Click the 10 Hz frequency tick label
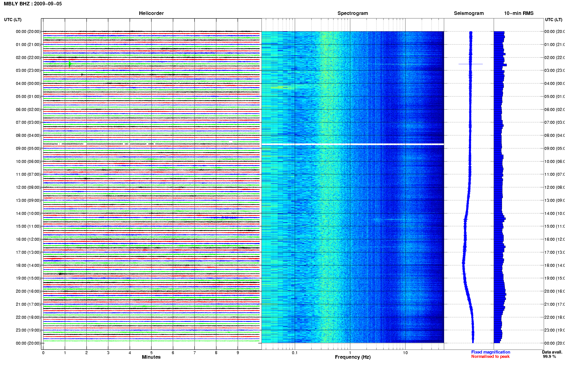 click(x=405, y=353)
